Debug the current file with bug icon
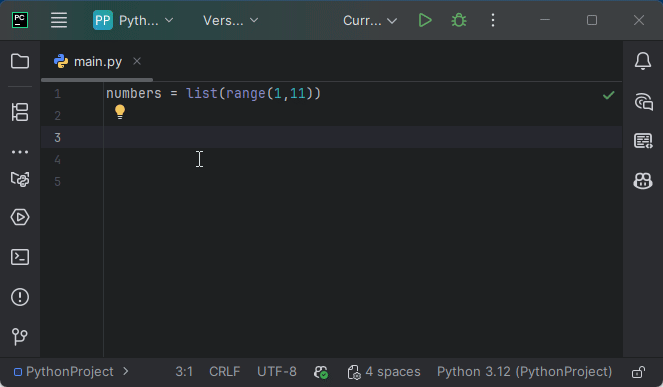The image size is (663, 387). click(x=459, y=20)
